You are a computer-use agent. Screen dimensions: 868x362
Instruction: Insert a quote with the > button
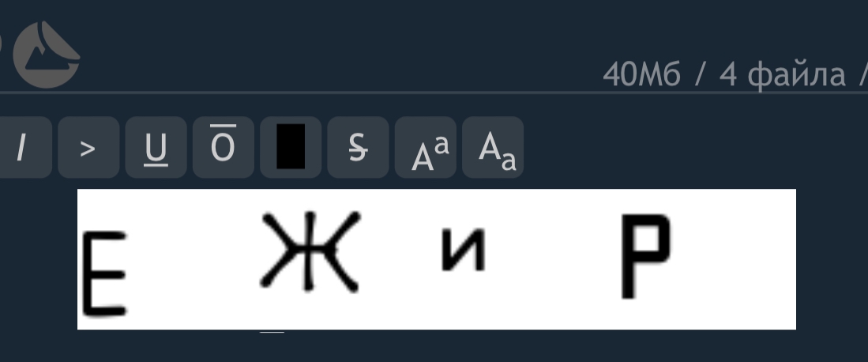(x=88, y=148)
